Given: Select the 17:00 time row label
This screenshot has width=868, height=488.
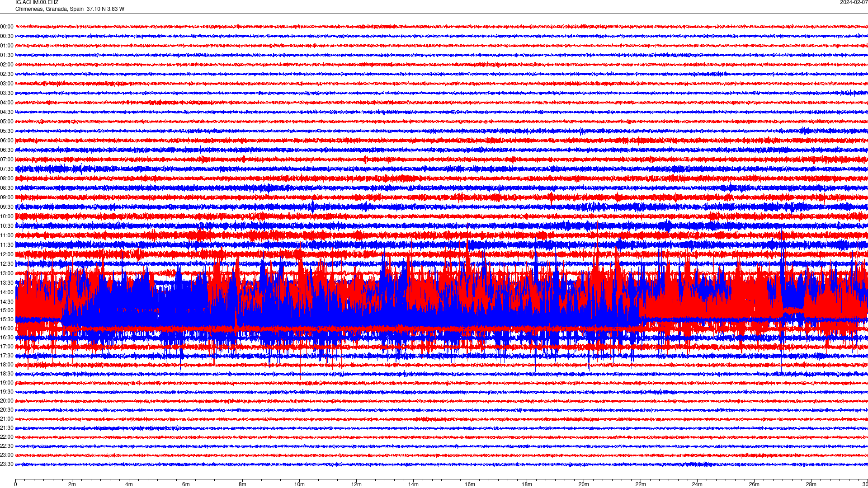Looking at the screenshot, I should click(x=7, y=347).
